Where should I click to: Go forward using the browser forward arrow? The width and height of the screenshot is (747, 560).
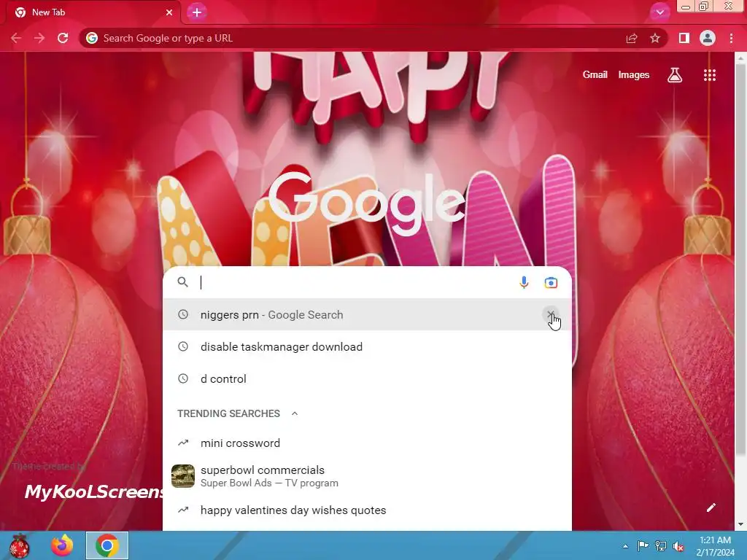tap(39, 38)
